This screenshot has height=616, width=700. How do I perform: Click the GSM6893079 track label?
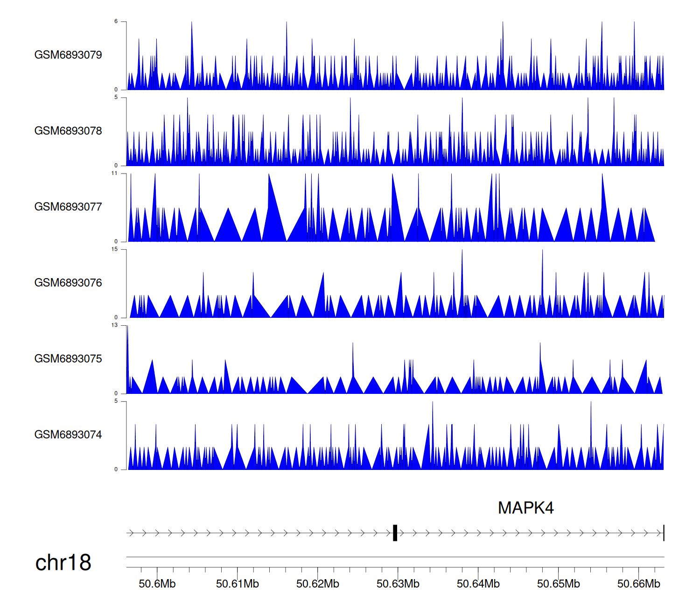pos(68,55)
